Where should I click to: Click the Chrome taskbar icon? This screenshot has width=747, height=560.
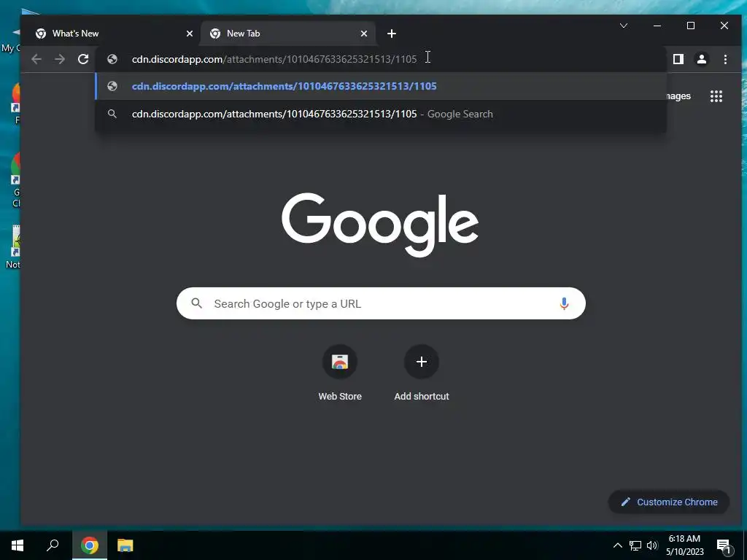click(x=90, y=545)
